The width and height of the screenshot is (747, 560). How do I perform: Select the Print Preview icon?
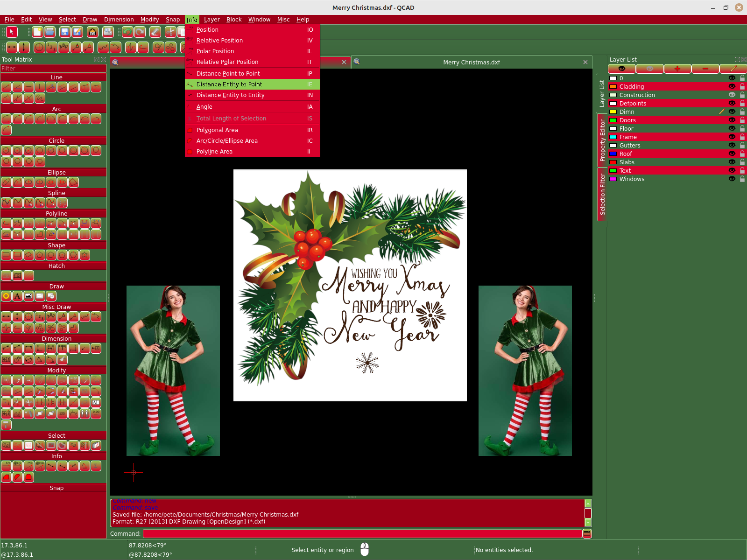click(107, 32)
